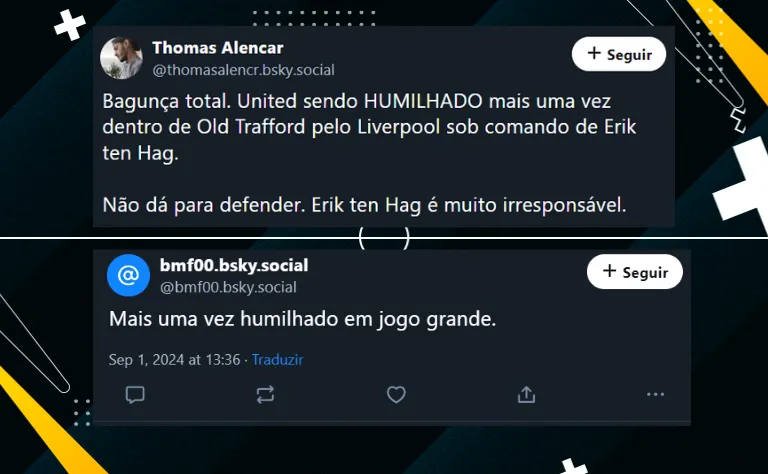Open the 'Bagunça total' post paragraph

369,127
